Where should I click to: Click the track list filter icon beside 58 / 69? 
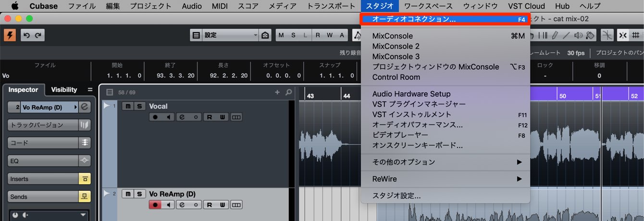coord(110,92)
